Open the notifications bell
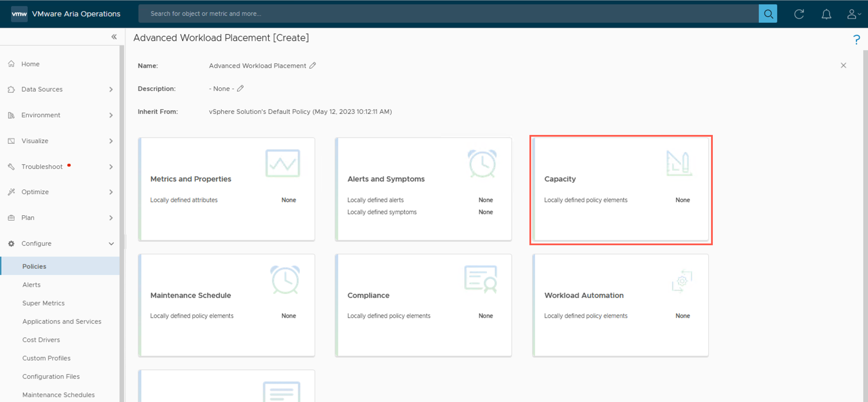Viewport: 868px width, 402px height. (x=826, y=14)
